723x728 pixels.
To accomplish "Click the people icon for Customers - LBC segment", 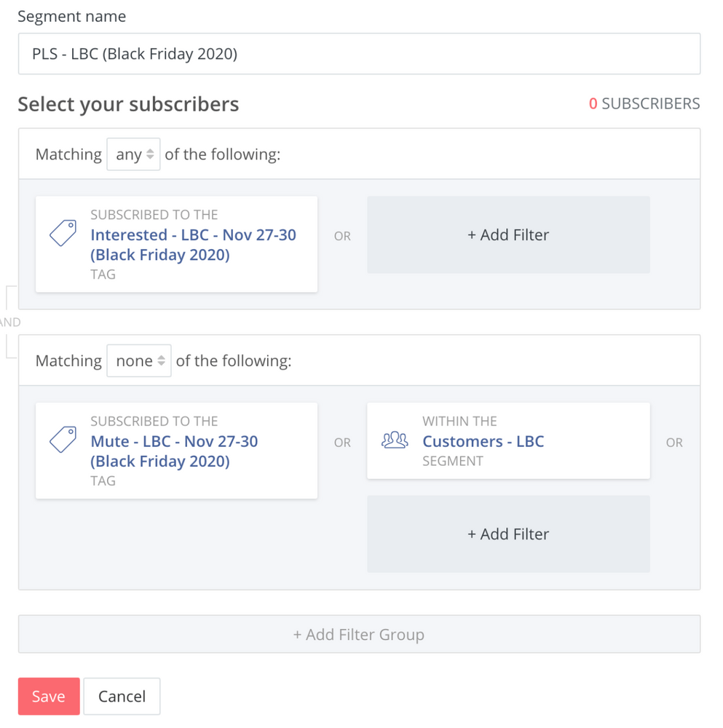I will (x=395, y=440).
